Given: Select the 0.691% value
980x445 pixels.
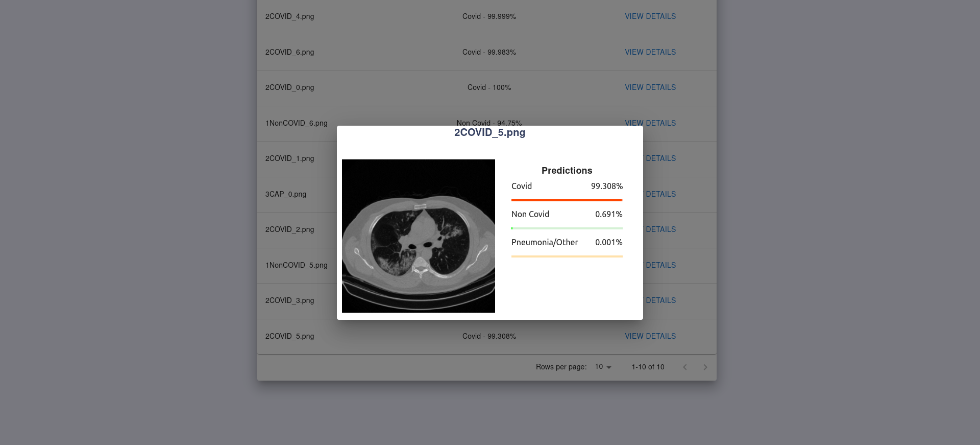Looking at the screenshot, I should [609, 215].
